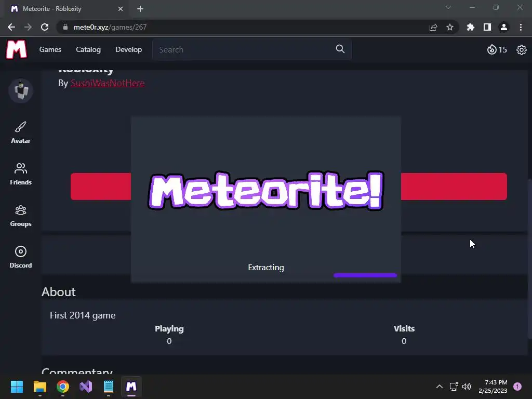This screenshot has height=399, width=532.
Task: Open the Games menu item
Action: click(x=50, y=49)
